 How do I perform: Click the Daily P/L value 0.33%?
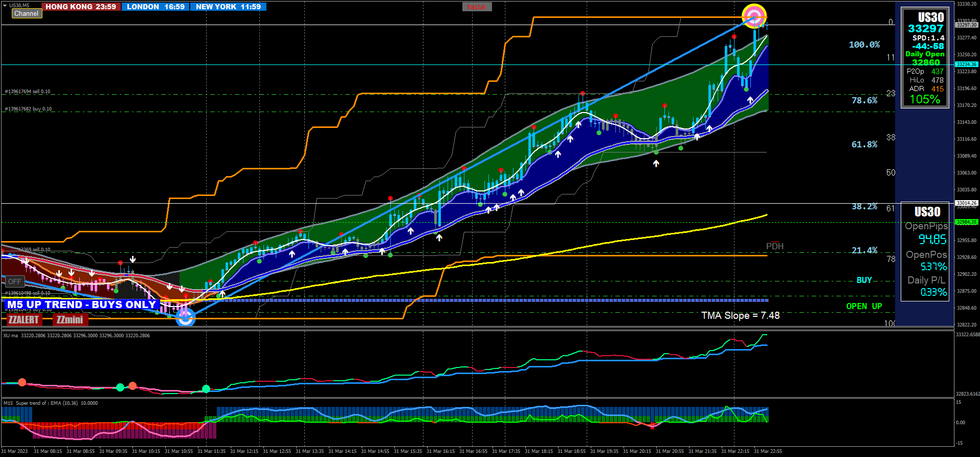click(x=933, y=292)
